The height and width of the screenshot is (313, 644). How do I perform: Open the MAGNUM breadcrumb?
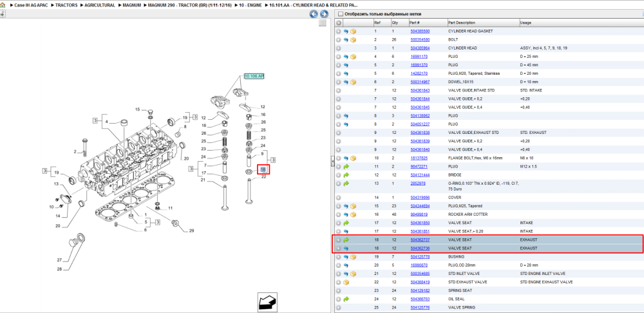coord(131,5)
